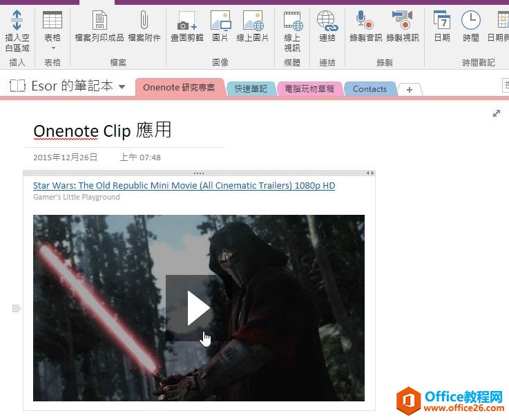Click the page date 2015年12月26日

click(x=65, y=157)
